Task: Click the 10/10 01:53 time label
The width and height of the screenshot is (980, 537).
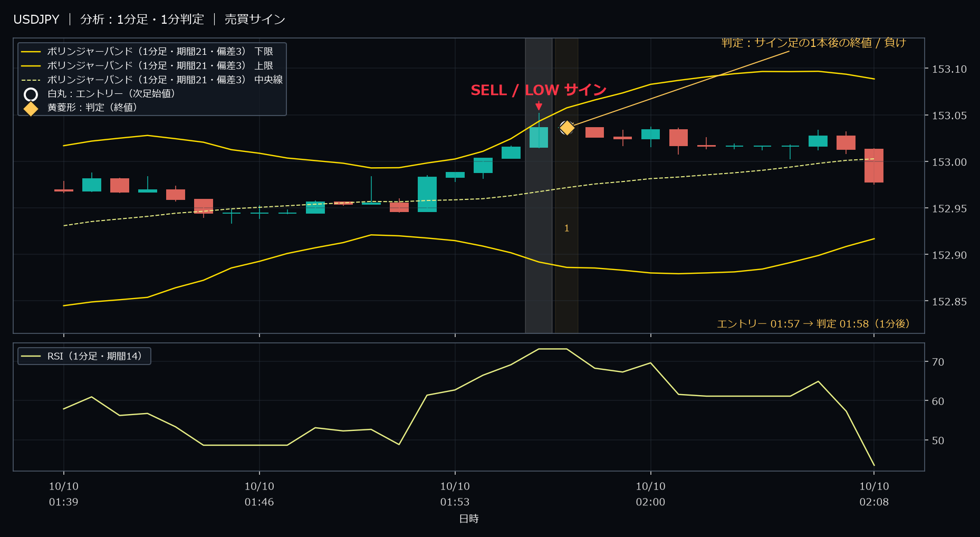Action: click(455, 494)
